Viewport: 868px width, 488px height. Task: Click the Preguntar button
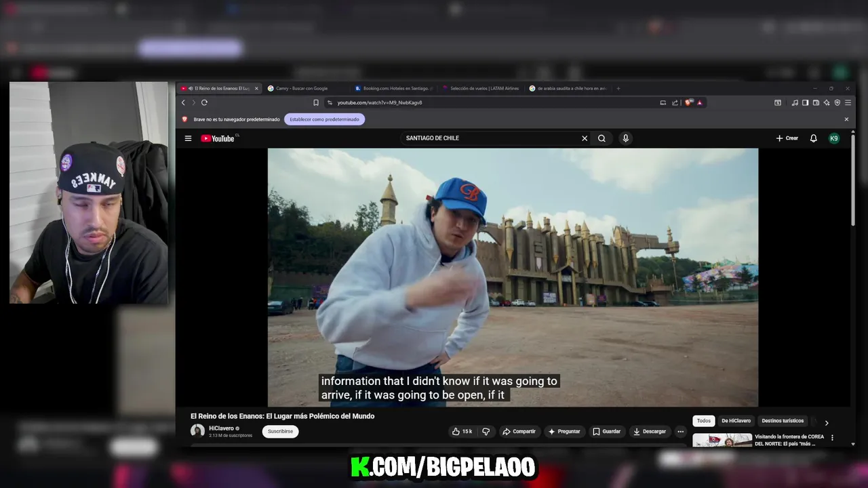[x=565, y=431]
